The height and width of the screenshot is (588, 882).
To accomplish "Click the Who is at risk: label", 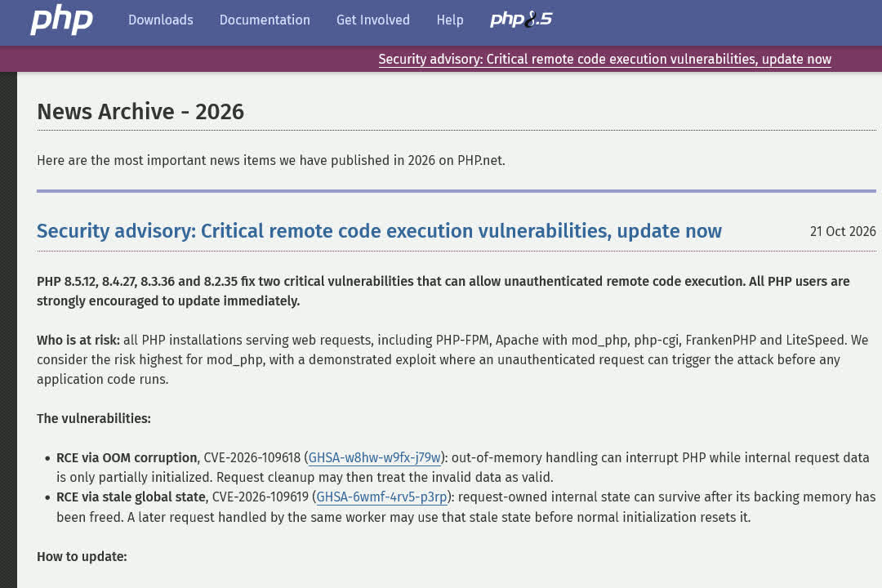I will click(x=78, y=340).
